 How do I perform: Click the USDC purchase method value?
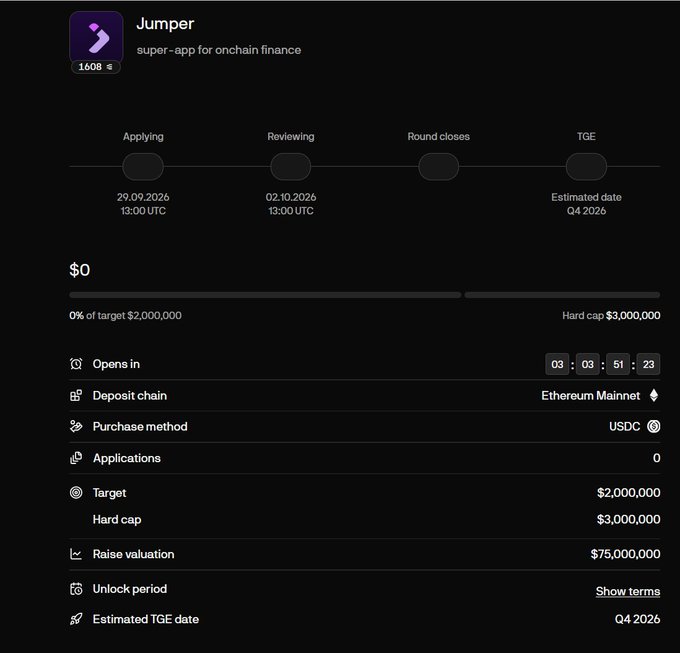click(x=624, y=427)
